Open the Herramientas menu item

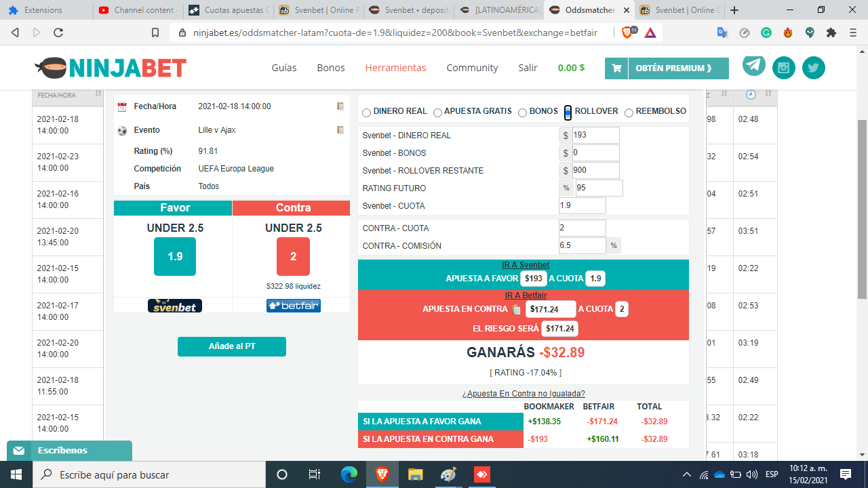pos(395,68)
